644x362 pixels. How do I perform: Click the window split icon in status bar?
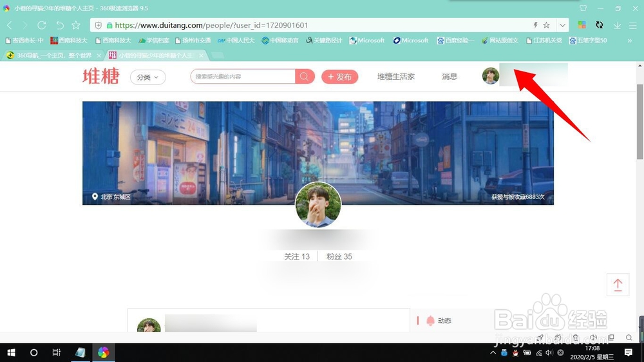[x=611, y=338]
